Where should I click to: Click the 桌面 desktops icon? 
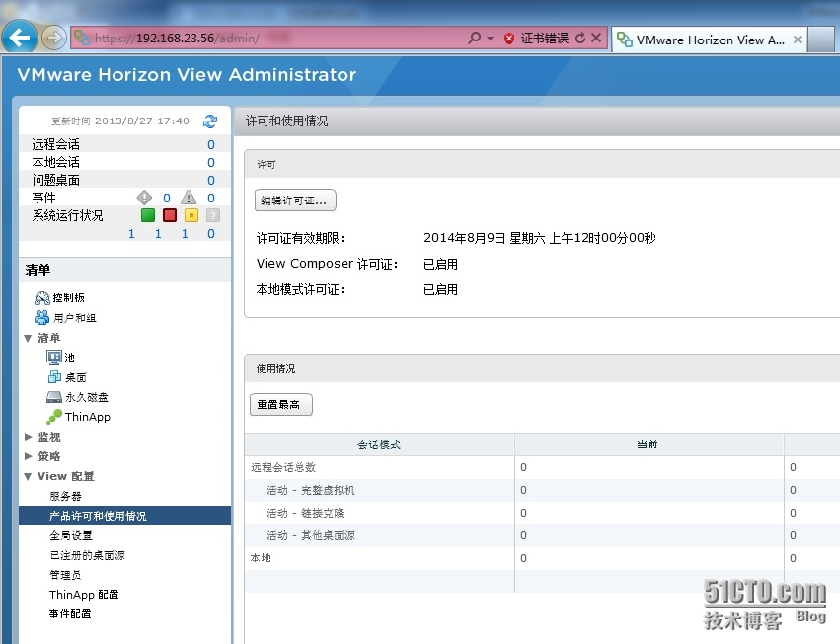54,377
